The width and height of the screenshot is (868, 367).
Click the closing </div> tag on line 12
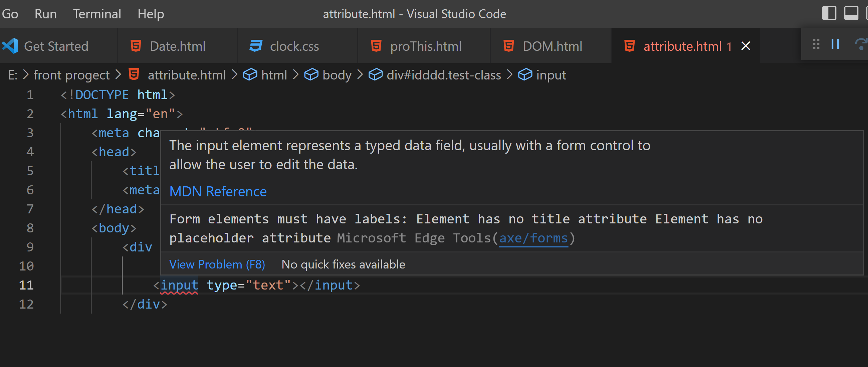tap(145, 304)
